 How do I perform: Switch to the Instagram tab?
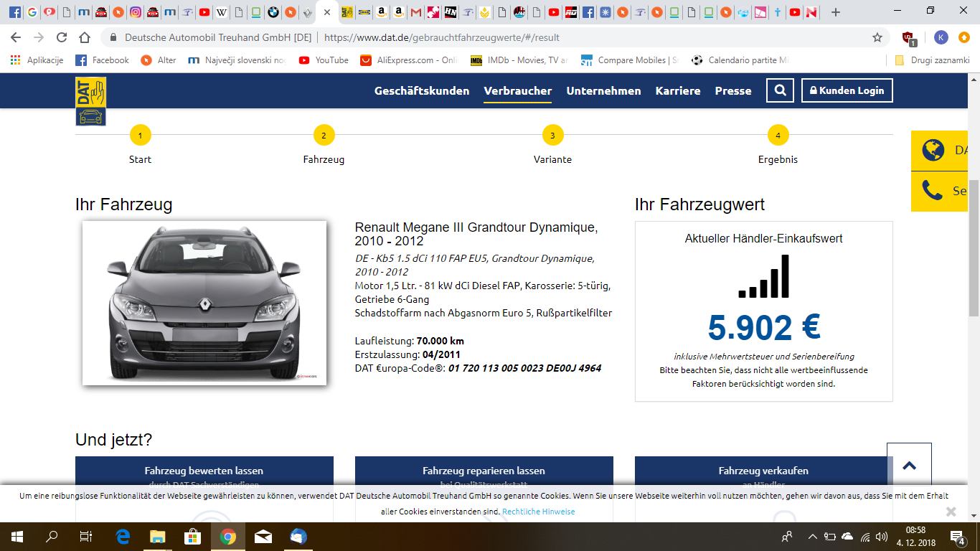click(x=136, y=12)
